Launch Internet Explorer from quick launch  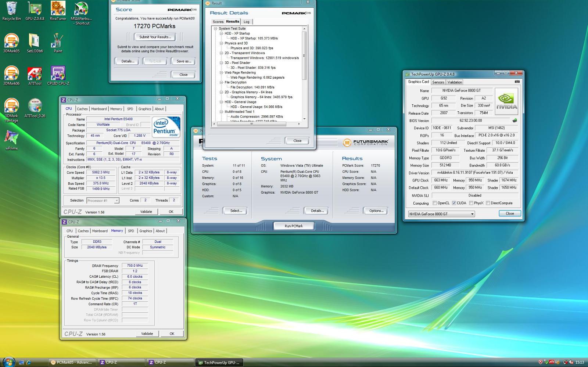[29, 363]
